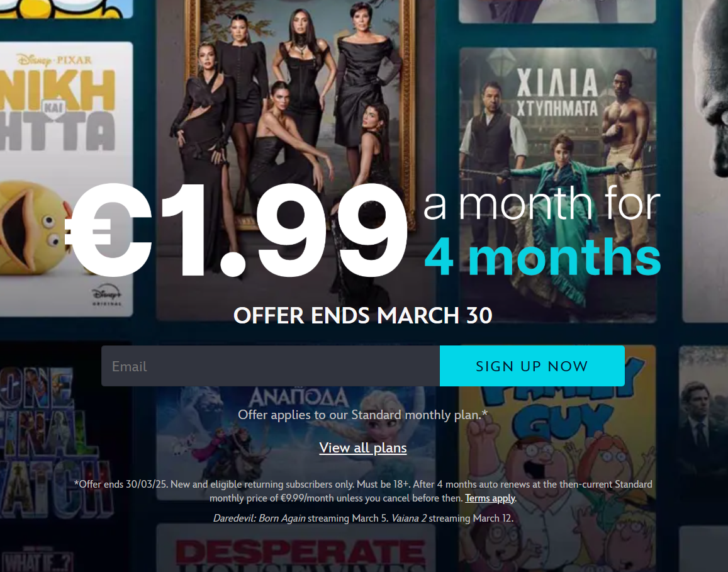Click the 4 months teal text
Viewport: 728px width, 572px height.
pyautogui.click(x=542, y=256)
